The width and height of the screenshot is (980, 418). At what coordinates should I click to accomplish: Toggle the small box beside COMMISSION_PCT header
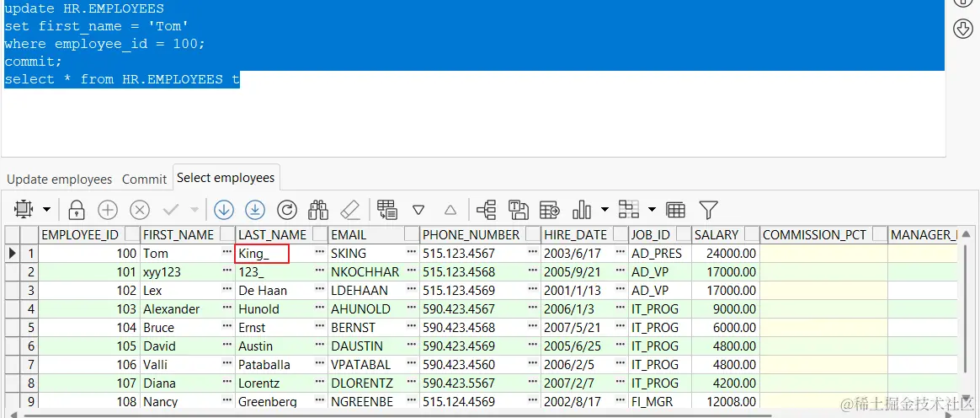(880, 234)
